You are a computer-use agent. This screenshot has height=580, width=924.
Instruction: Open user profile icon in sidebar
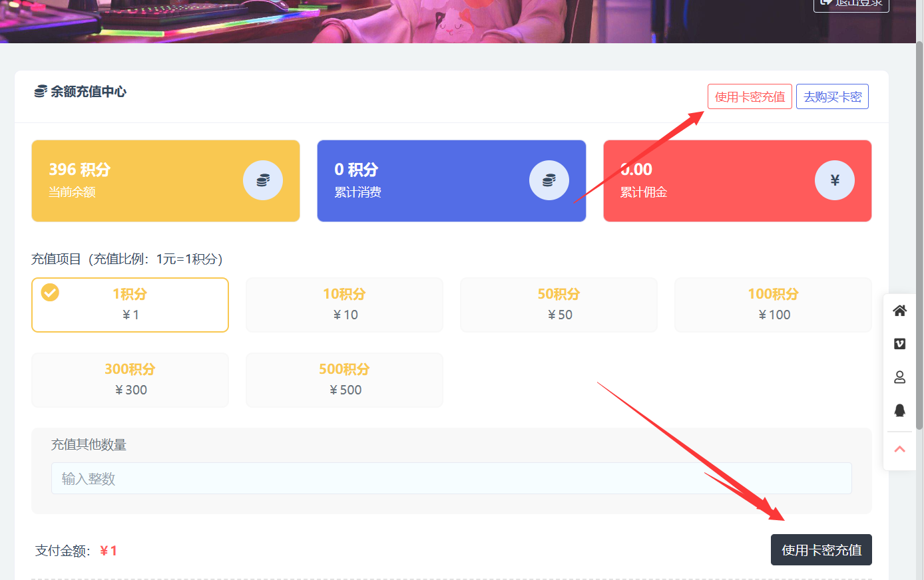point(899,377)
